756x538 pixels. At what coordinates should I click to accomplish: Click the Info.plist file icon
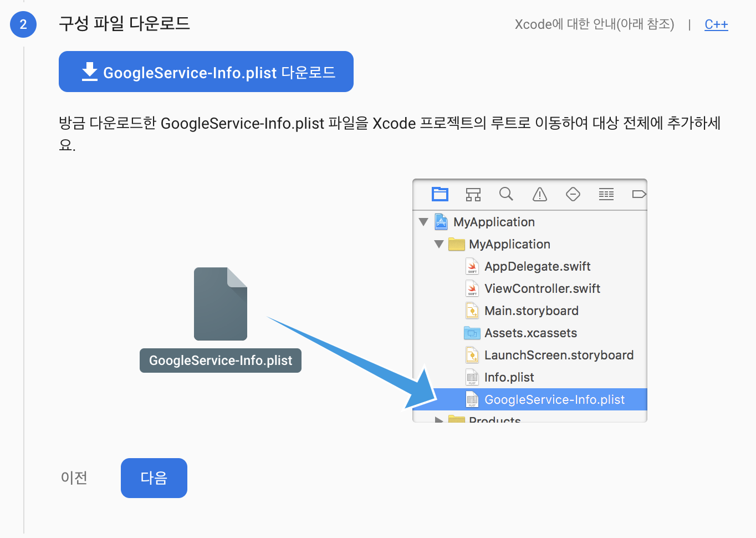(x=472, y=377)
